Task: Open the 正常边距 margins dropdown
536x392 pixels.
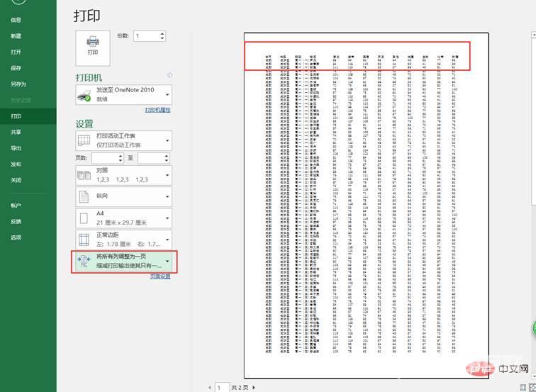Action: 124,240
